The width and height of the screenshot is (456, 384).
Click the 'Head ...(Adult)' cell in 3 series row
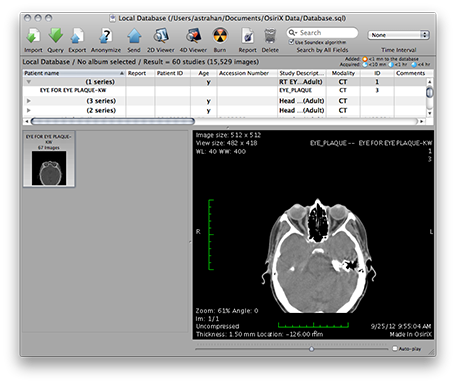(301, 101)
